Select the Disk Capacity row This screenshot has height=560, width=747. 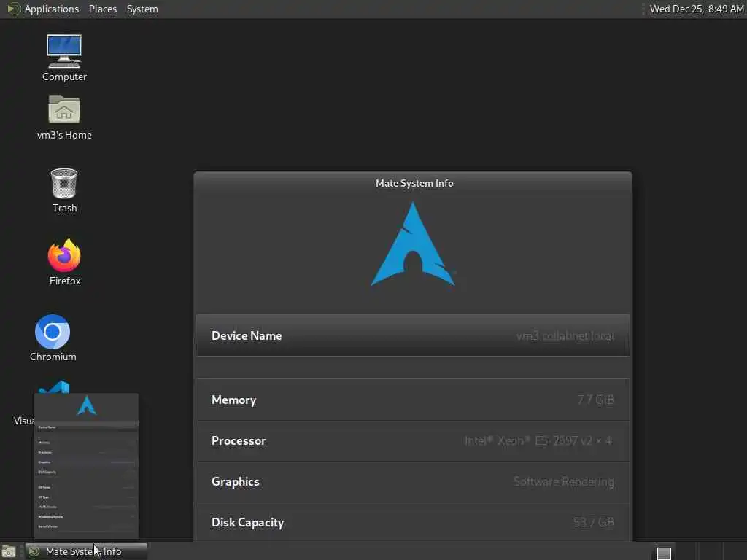coord(413,522)
